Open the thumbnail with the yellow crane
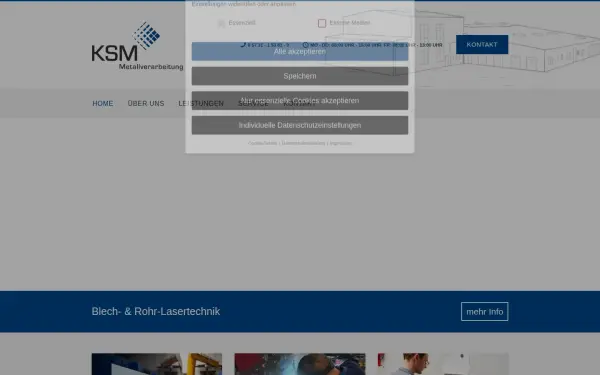Screen dimensions: 600x375 pos(157,364)
